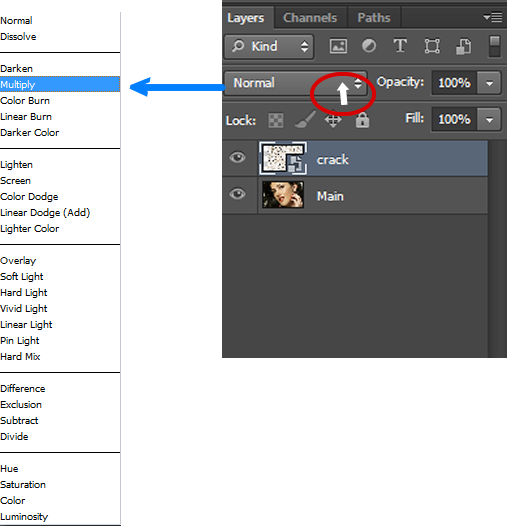Screen dimensions: 507x526
Task: Choose Lighten blend mode
Action: point(16,165)
